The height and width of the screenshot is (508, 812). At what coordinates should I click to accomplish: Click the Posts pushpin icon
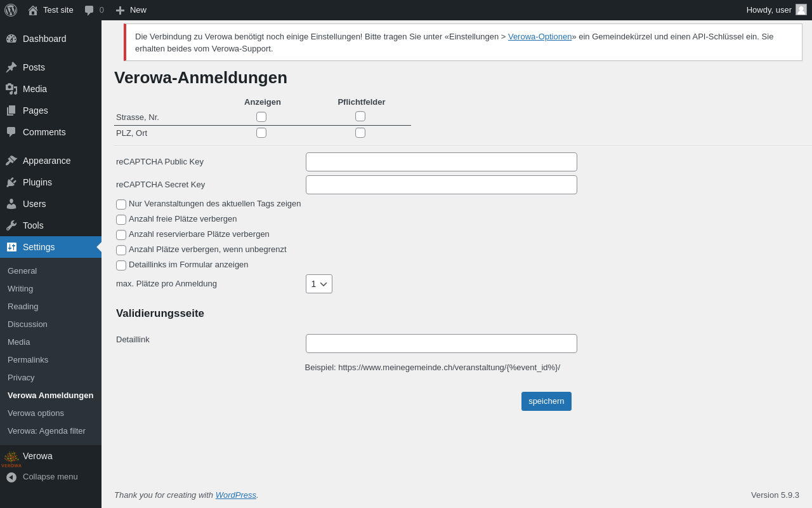(x=11, y=67)
